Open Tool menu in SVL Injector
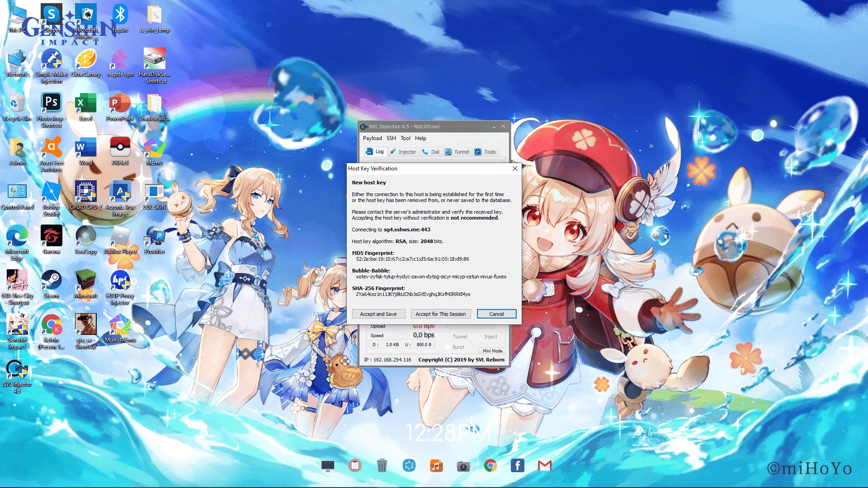The image size is (868, 488). point(406,138)
